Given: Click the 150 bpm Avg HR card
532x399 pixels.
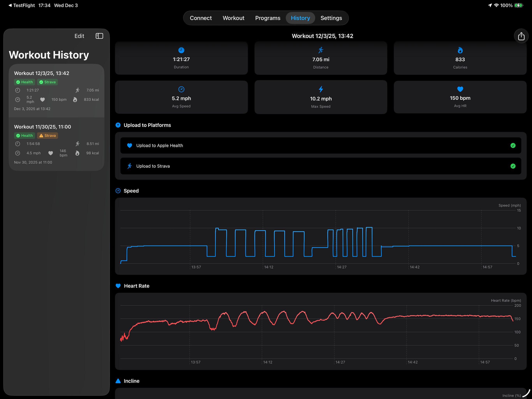Looking at the screenshot, I should click(x=460, y=97).
